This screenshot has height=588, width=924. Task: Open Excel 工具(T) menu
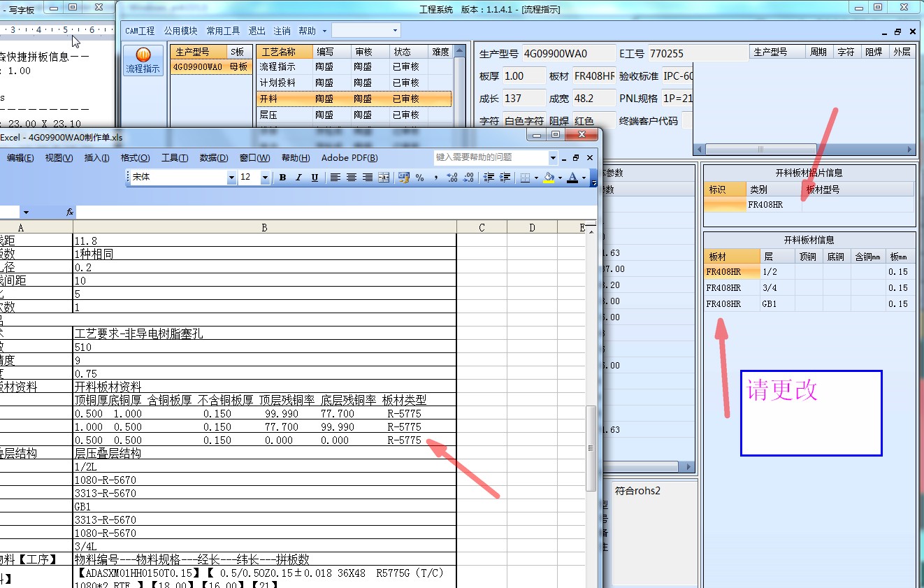(175, 158)
